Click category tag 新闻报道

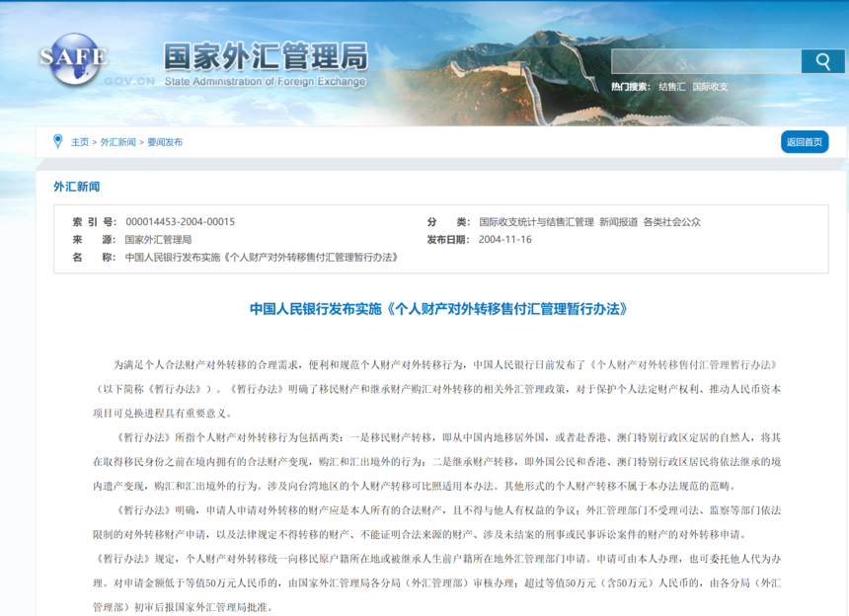click(x=618, y=221)
